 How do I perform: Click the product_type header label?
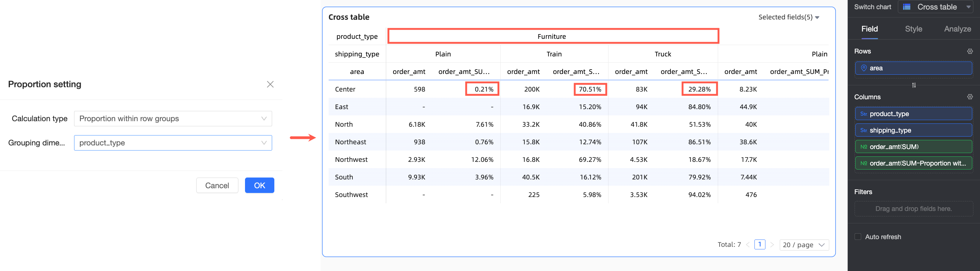click(357, 37)
